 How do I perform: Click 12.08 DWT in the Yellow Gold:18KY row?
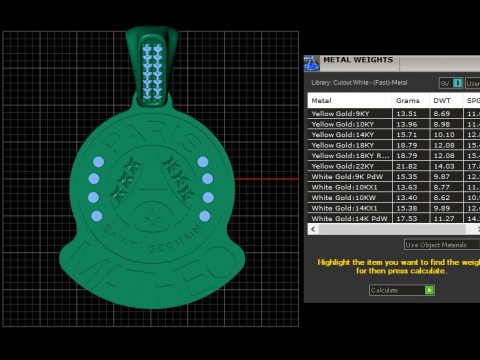pos(444,145)
